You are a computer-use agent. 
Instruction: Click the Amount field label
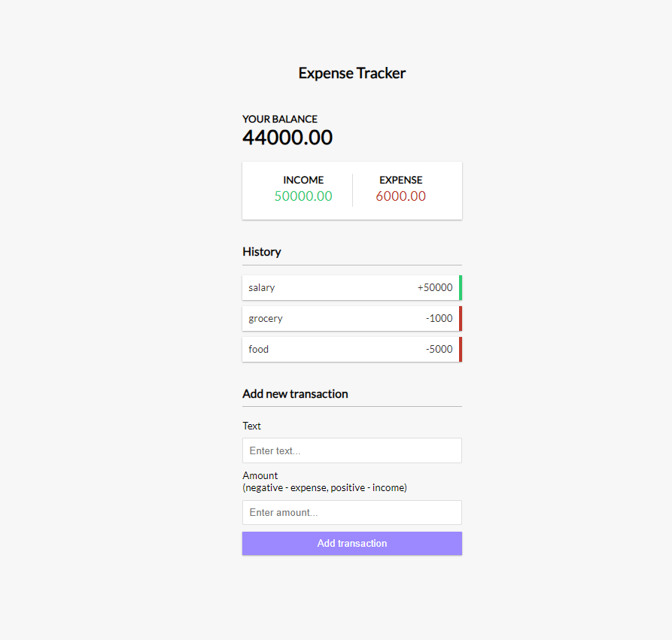260,475
